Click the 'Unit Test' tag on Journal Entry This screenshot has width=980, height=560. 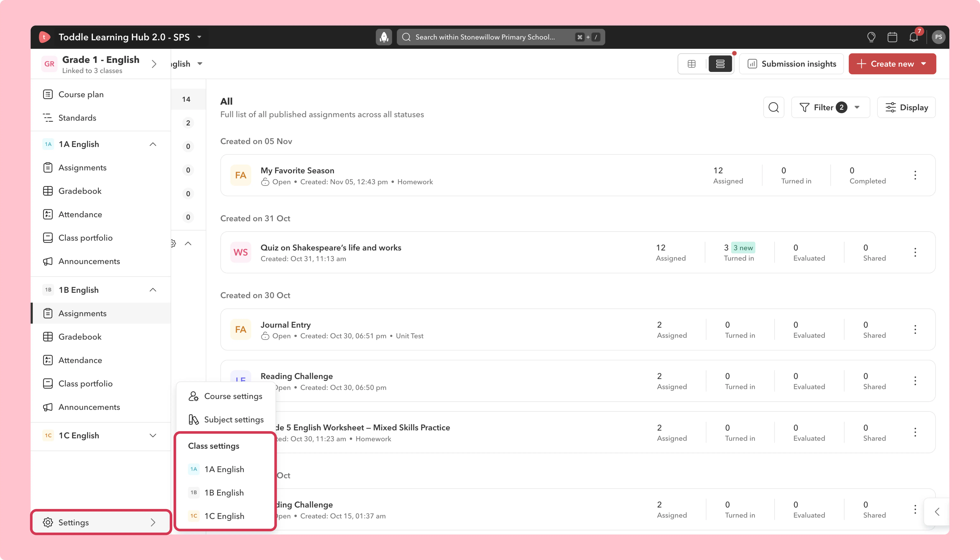410,336
